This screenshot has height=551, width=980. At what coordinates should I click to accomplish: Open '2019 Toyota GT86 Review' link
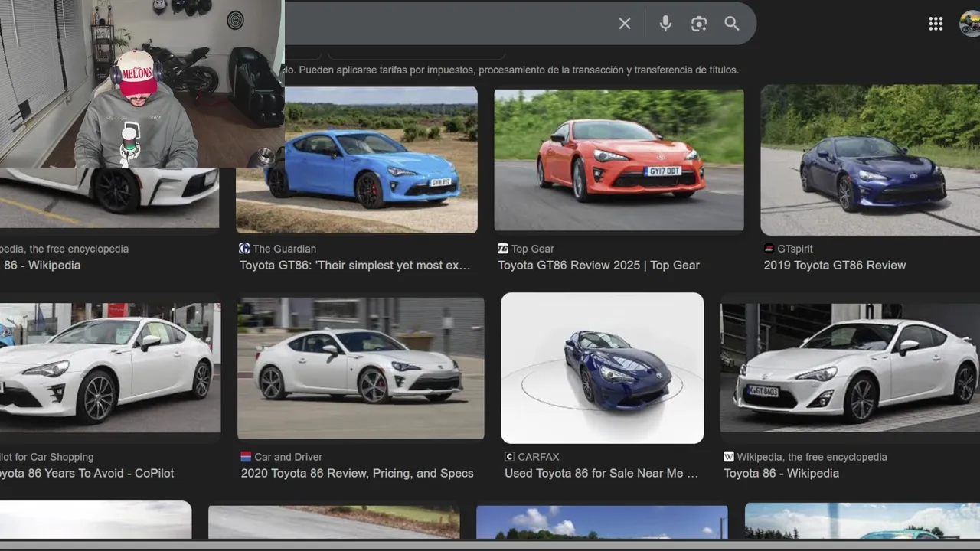pos(835,266)
